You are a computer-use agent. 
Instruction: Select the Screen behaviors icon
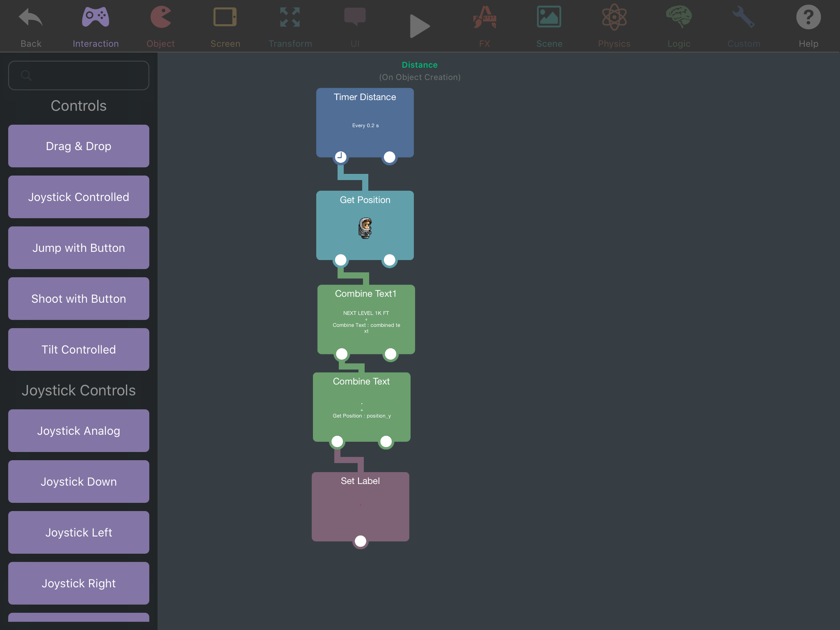coord(225,18)
